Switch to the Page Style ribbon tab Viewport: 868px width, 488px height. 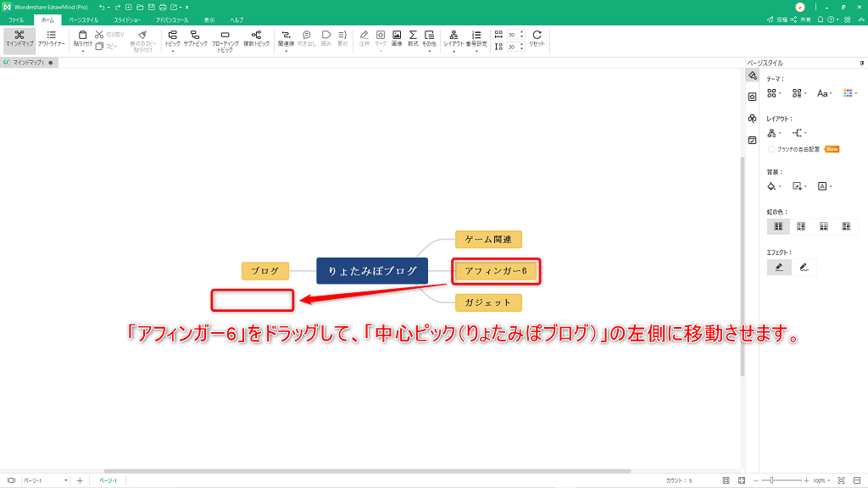84,20
